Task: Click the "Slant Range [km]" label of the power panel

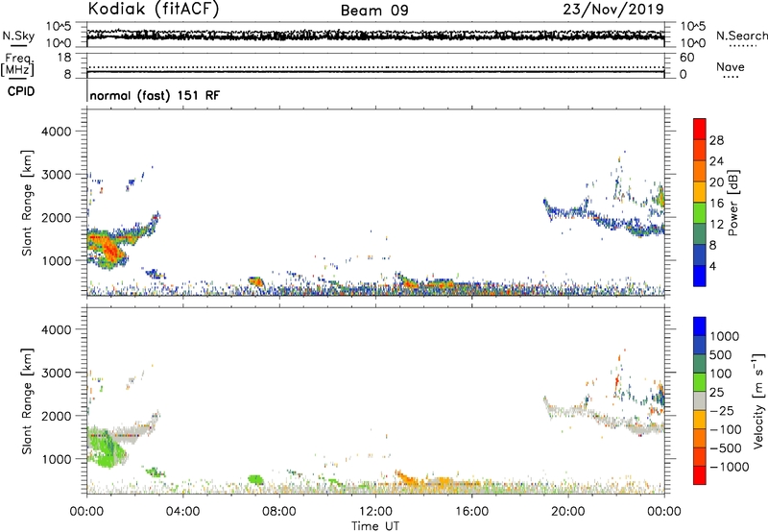Action: click(x=27, y=203)
